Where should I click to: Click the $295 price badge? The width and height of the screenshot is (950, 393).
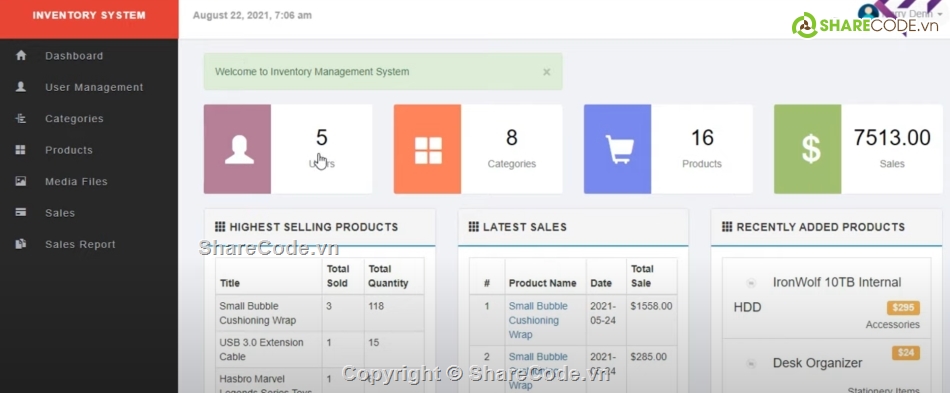(903, 308)
